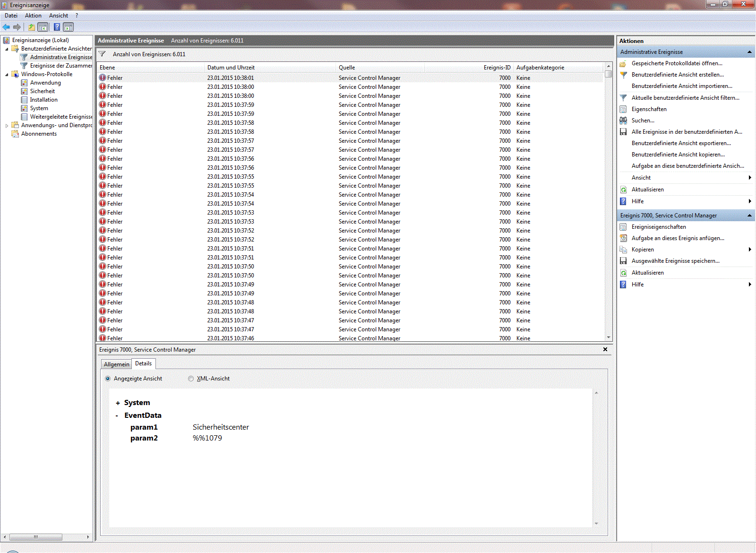Click the upper Hilfe question-mark icon
Screen dimensions: 756x553
coord(623,201)
